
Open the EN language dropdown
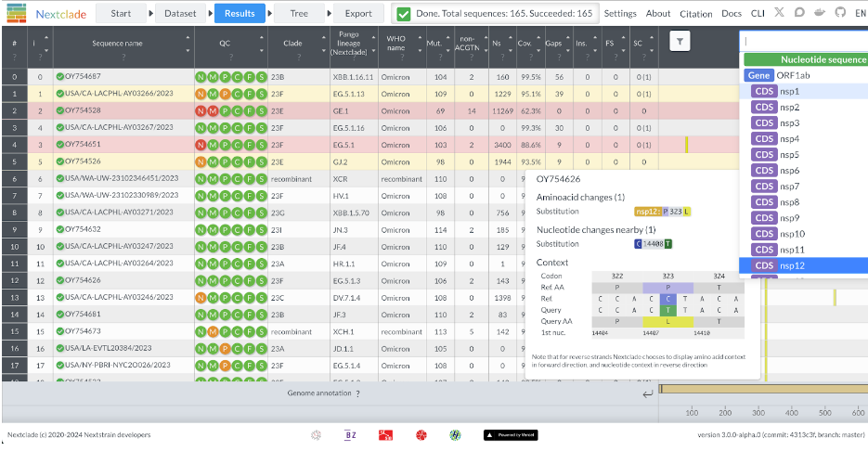coord(860,13)
